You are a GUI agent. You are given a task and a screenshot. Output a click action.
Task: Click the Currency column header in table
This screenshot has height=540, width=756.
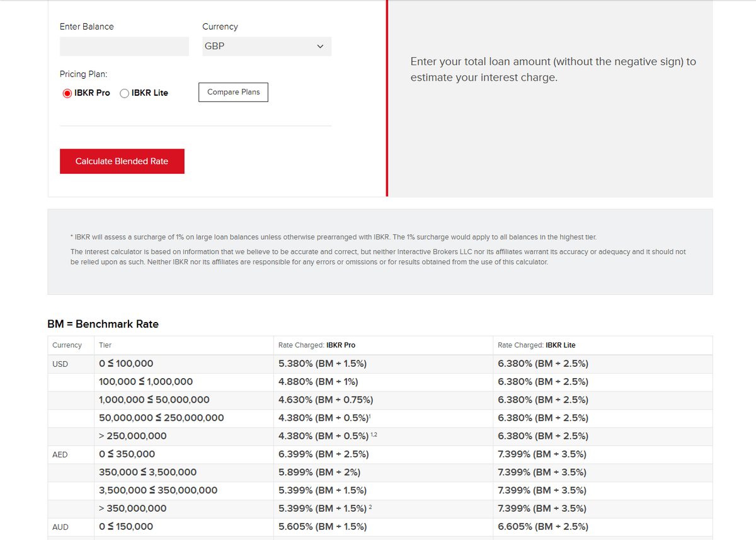tap(67, 345)
